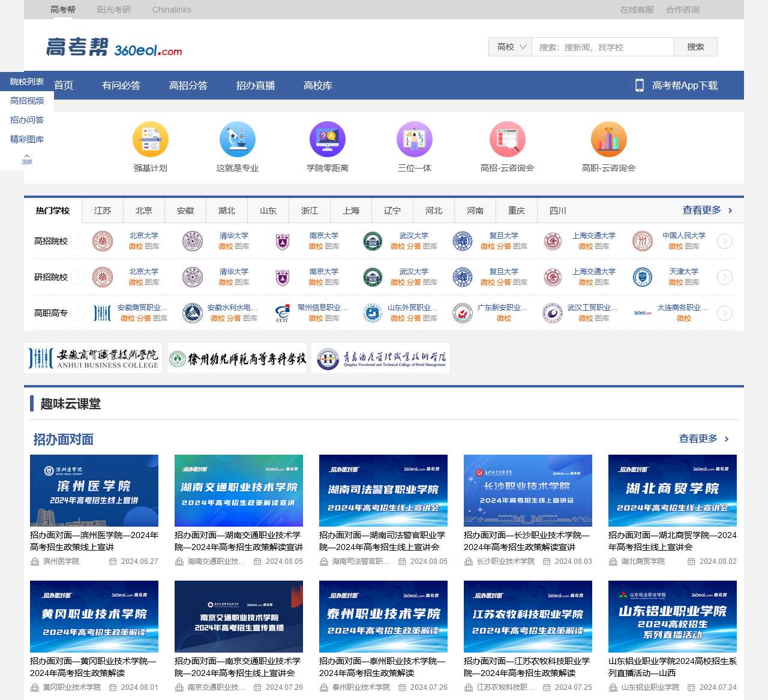Click 常州信息职业 CCIT logo
Image resolution: width=768 pixels, height=700 pixels.
283,313
